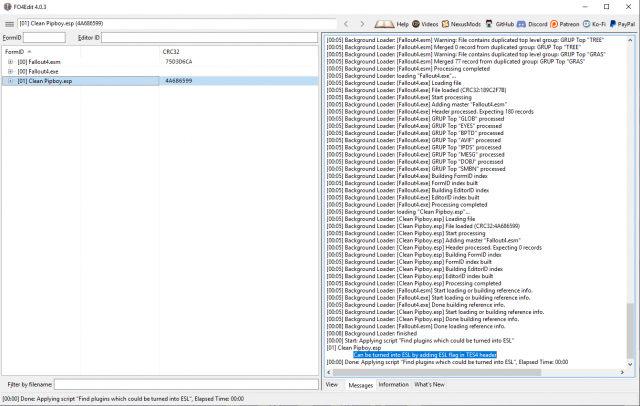Expand the Fallout4.exe tree node
This screenshot has width=640, height=406.
tap(10, 71)
